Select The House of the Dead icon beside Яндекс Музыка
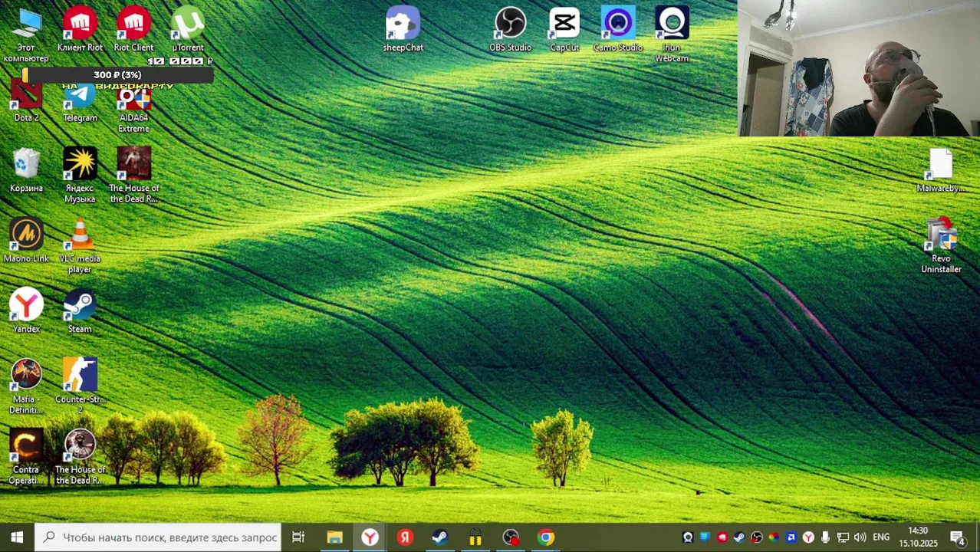The height and width of the screenshot is (552, 980). pyautogui.click(x=134, y=176)
